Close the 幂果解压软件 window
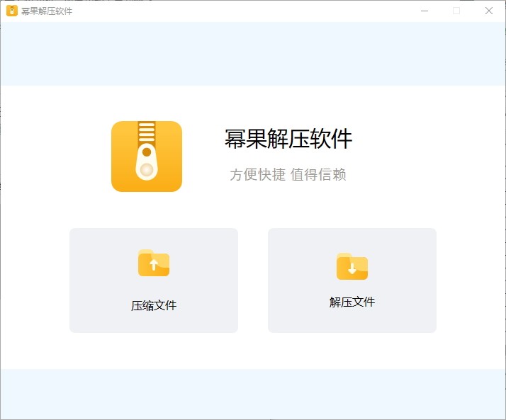Screen dimensions: 506x420 [489, 11]
